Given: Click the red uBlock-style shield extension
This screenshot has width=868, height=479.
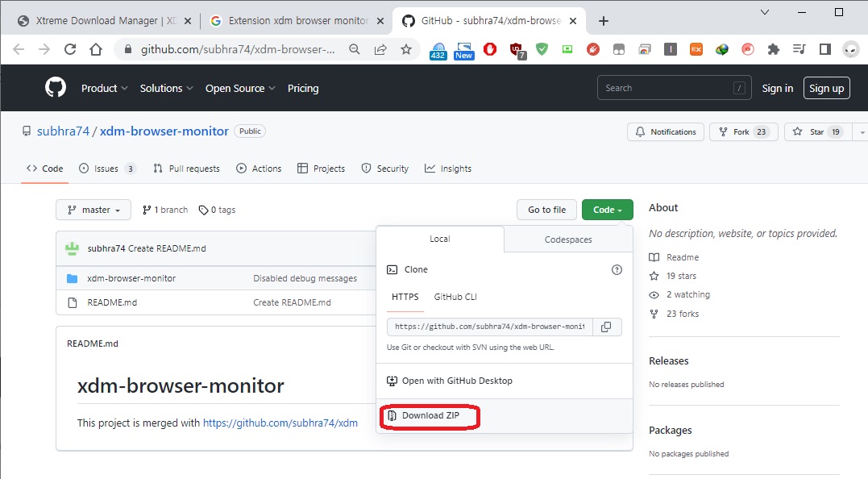Looking at the screenshot, I should (x=517, y=50).
